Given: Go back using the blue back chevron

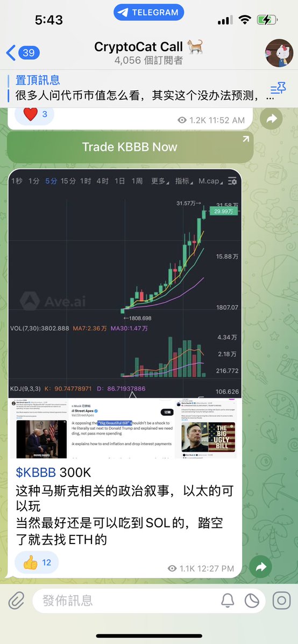Looking at the screenshot, I should (x=11, y=53).
